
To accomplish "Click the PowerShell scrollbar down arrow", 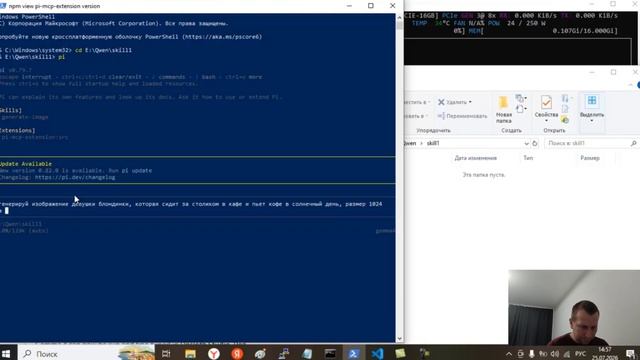I will coord(399,338).
